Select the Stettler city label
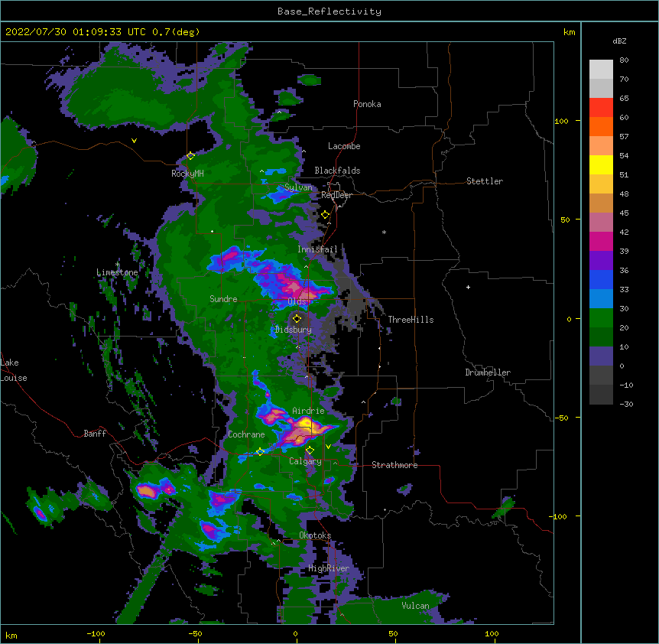This screenshot has width=659, height=644. (485, 181)
